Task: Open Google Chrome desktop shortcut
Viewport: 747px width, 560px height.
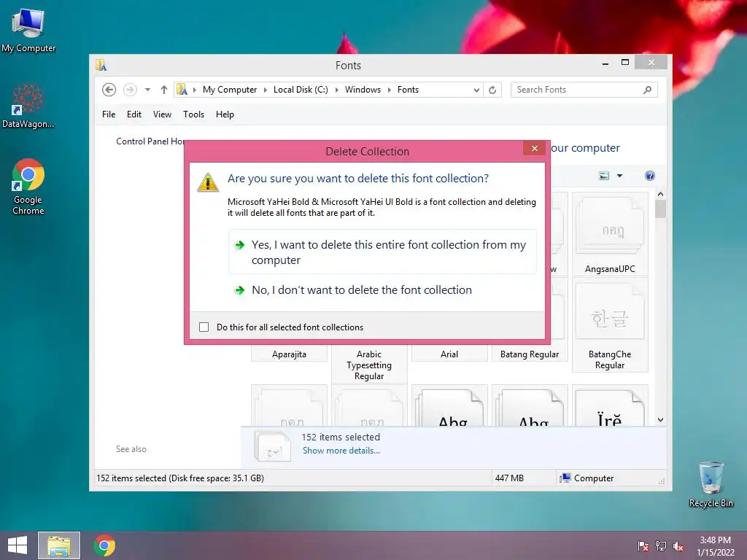Action: pos(28,187)
